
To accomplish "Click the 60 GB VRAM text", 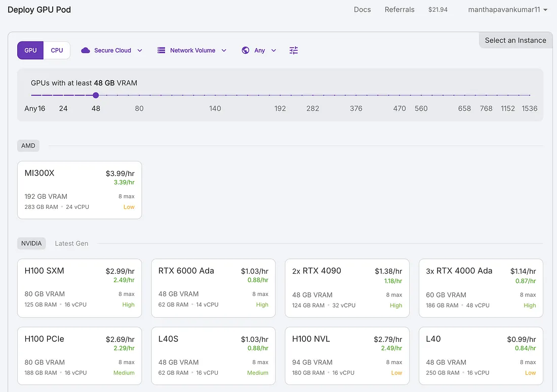I will (x=446, y=295).
